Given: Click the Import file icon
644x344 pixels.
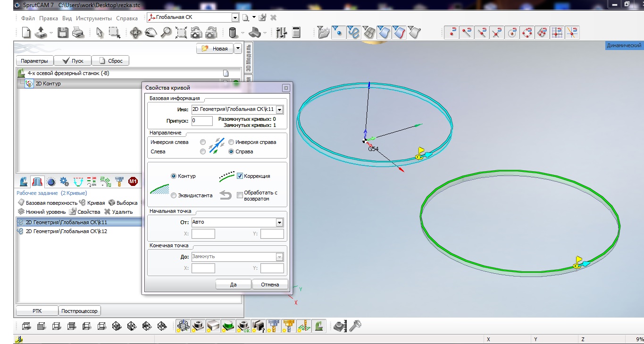Looking at the screenshot, I should pos(41,33).
